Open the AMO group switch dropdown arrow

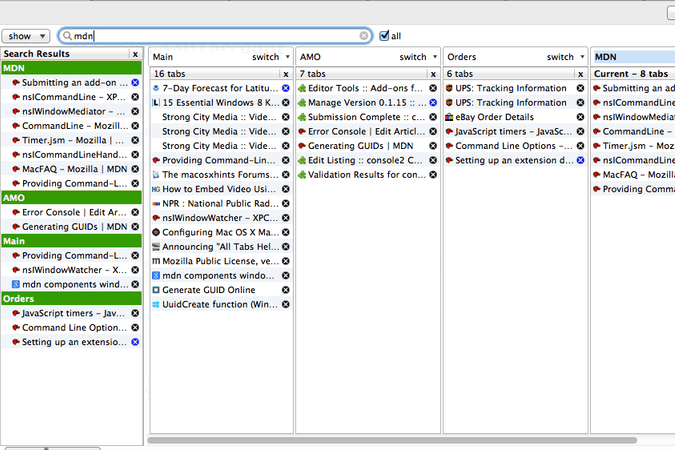click(435, 57)
